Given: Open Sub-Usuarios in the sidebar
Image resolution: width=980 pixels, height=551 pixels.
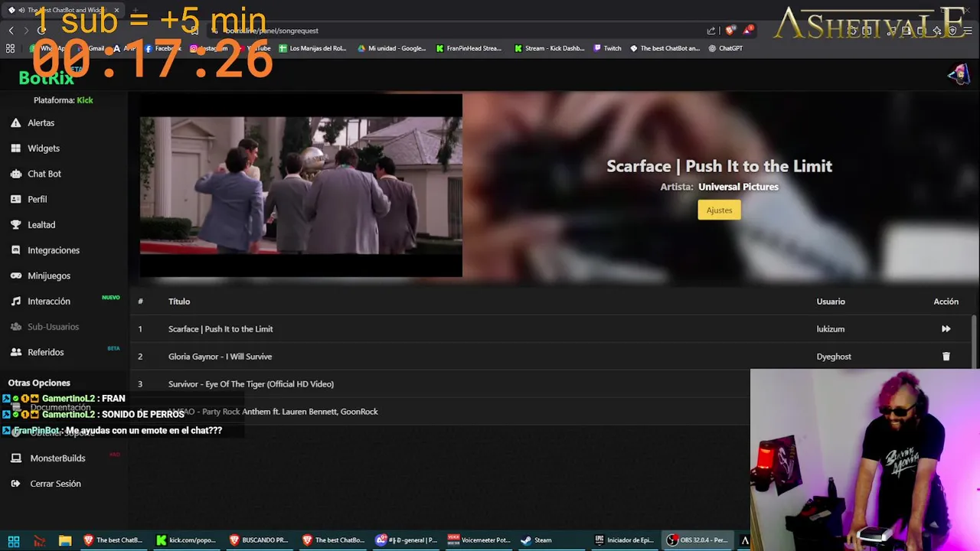Looking at the screenshot, I should pos(53,327).
